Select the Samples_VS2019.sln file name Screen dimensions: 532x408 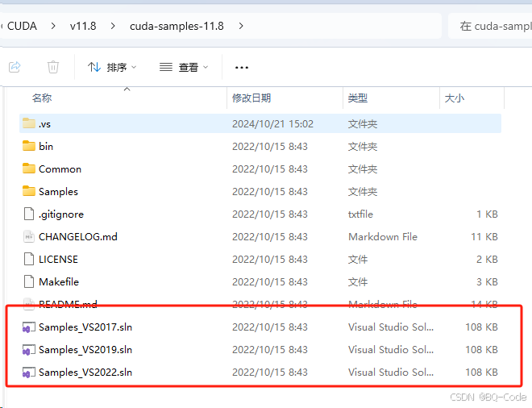(85, 350)
